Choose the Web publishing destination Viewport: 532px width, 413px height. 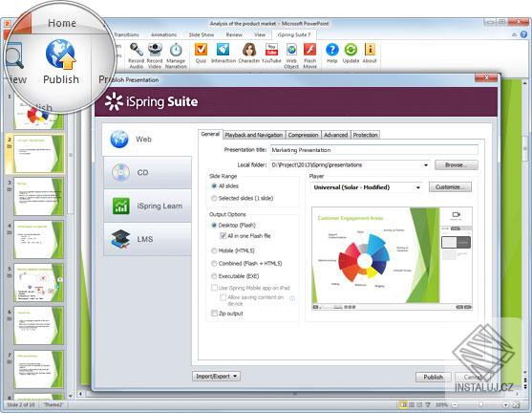(x=147, y=140)
